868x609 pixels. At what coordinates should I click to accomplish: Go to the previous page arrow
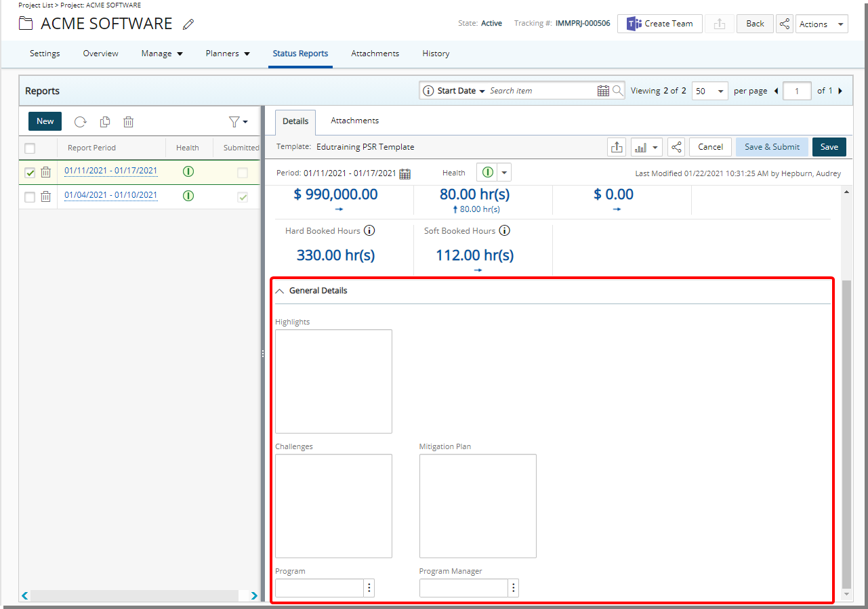pyautogui.click(x=776, y=91)
